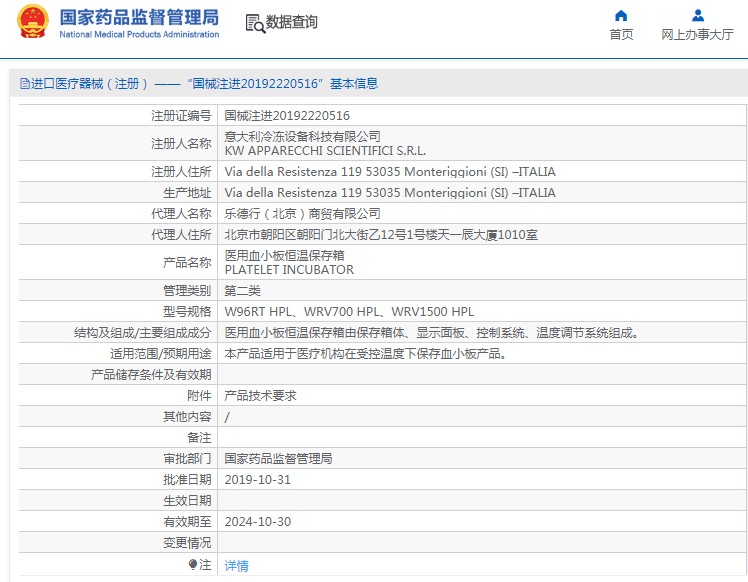Select the slash value in 其他内容 row
This screenshot has width=748, height=582.
pyautogui.click(x=227, y=417)
